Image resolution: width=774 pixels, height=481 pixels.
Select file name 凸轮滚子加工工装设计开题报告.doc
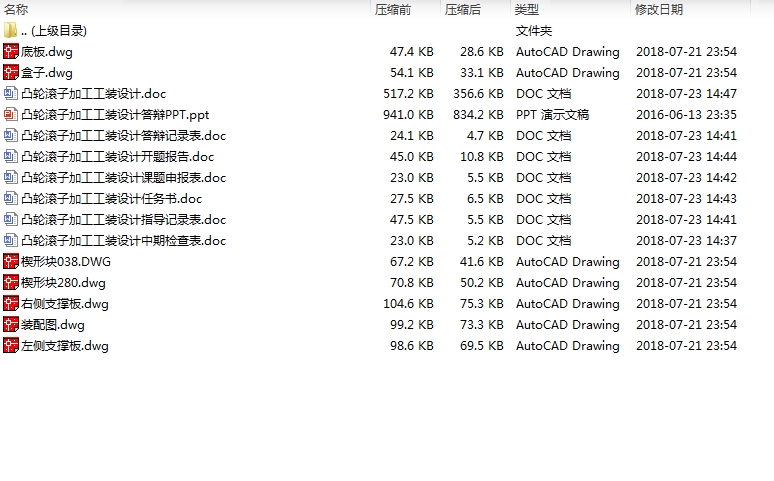(117, 157)
